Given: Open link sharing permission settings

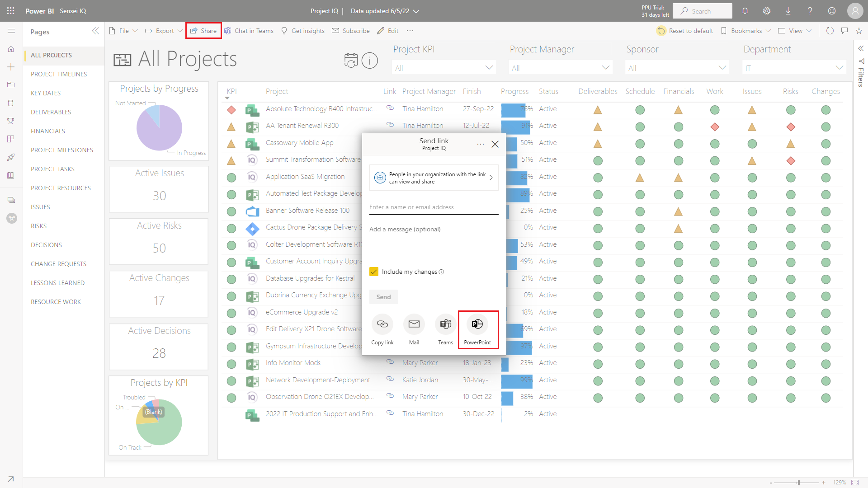Looking at the screenshot, I should tap(434, 178).
